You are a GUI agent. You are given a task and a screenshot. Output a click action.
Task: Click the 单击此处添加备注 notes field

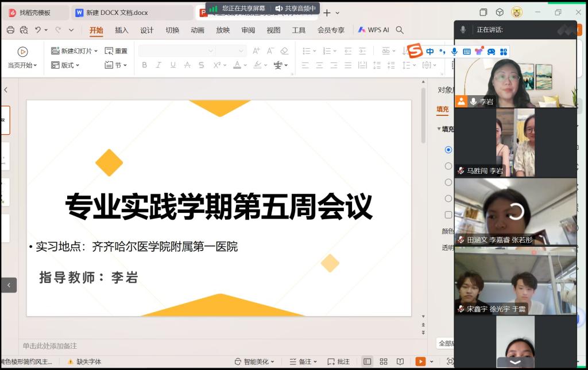50,346
